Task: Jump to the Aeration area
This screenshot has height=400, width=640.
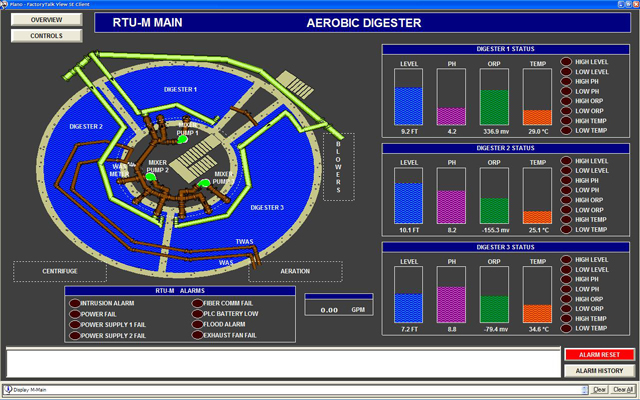Action: point(295,271)
